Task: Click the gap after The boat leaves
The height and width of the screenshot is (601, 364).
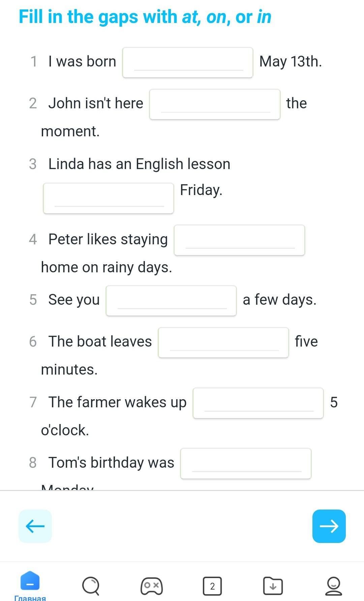Action: pos(223,343)
